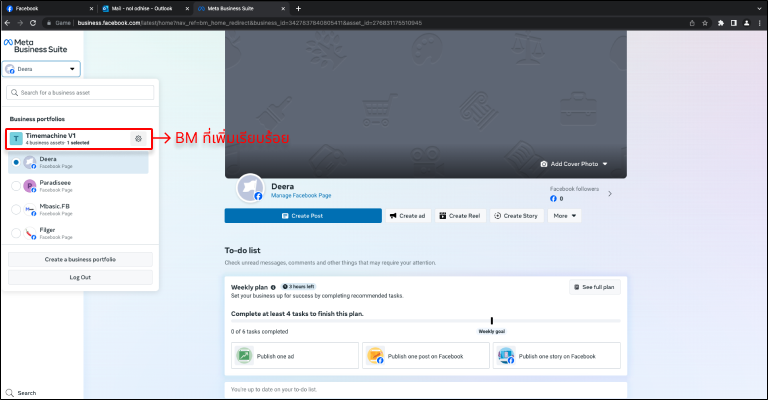Open the See full plan button
Image resolution: width=768 pixels, height=400 pixels.
595,287
